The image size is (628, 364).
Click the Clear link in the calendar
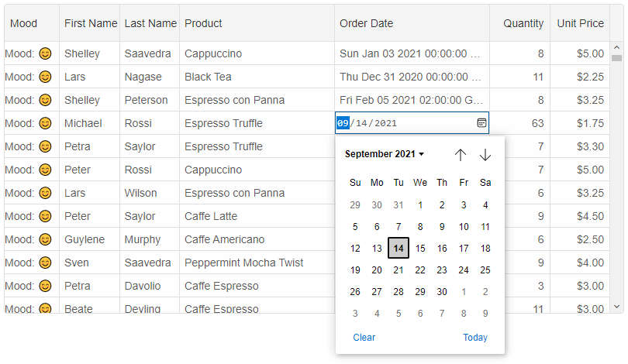tap(364, 337)
